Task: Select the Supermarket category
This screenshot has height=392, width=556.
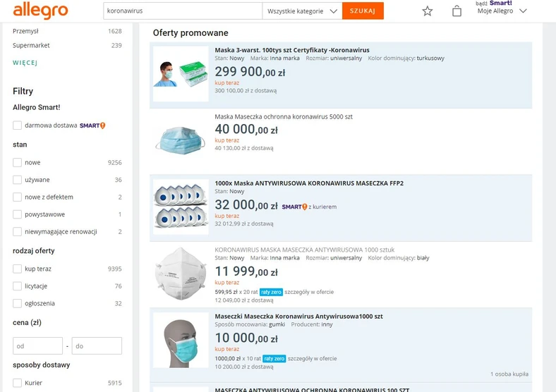Action: click(31, 45)
